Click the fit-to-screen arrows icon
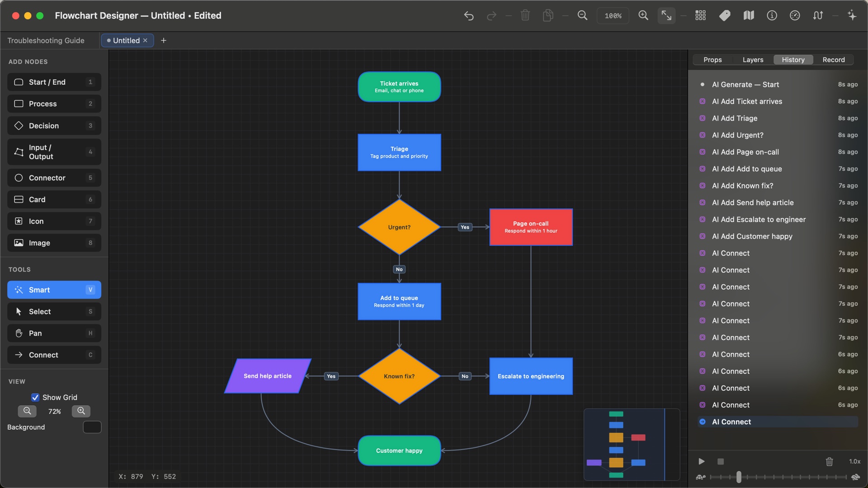Image resolution: width=868 pixels, height=488 pixels. (666, 15)
